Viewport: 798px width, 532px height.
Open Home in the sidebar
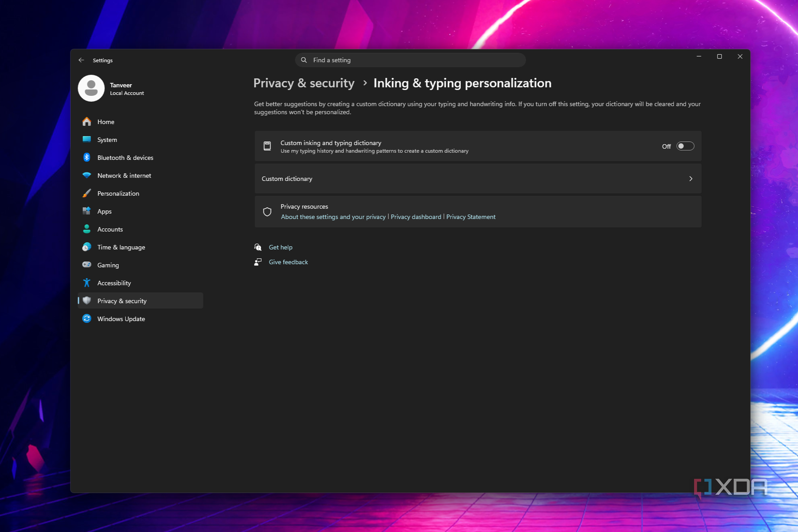coord(140,121)
